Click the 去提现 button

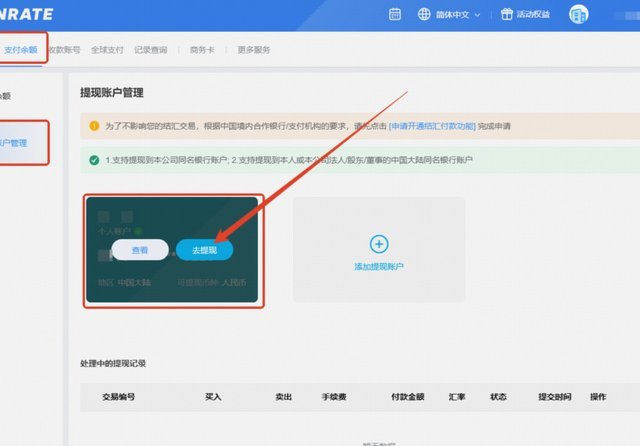pos(204,250)
